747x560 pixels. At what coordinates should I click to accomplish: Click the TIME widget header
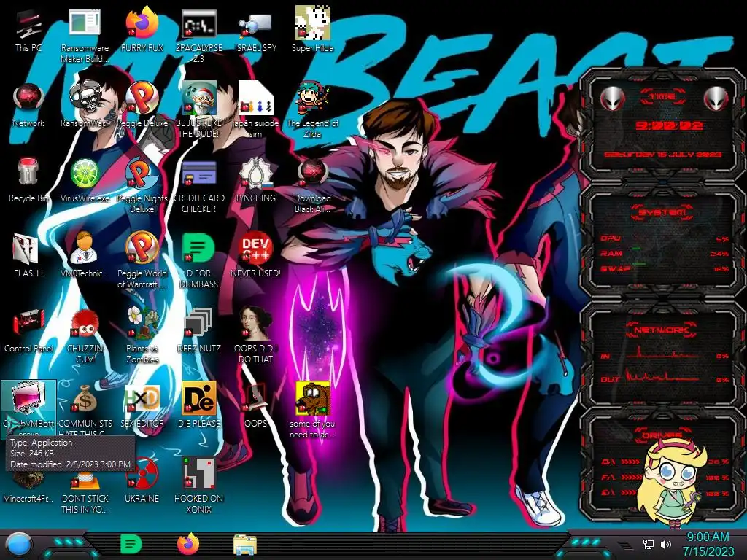point(662,97)
